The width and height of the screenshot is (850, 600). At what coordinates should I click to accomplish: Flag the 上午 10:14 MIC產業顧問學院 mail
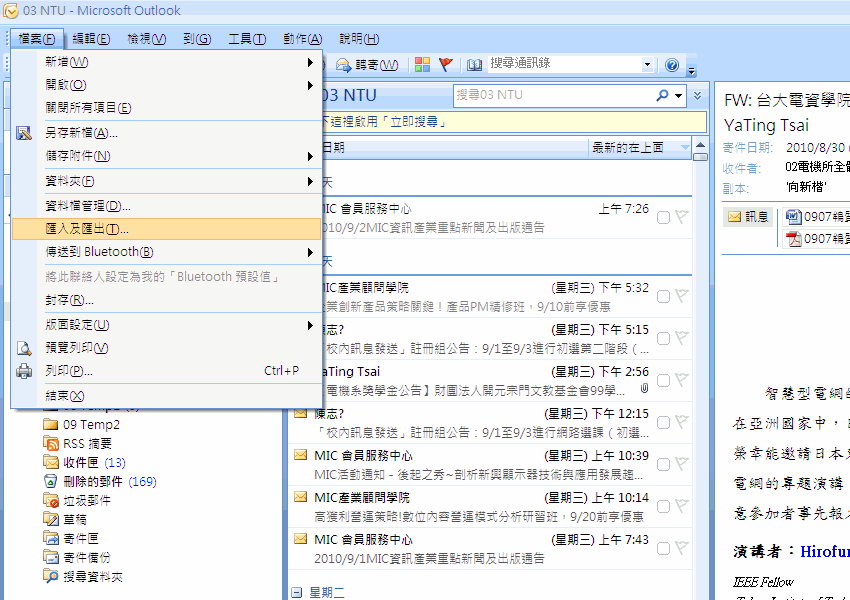[x=682, y=505]
